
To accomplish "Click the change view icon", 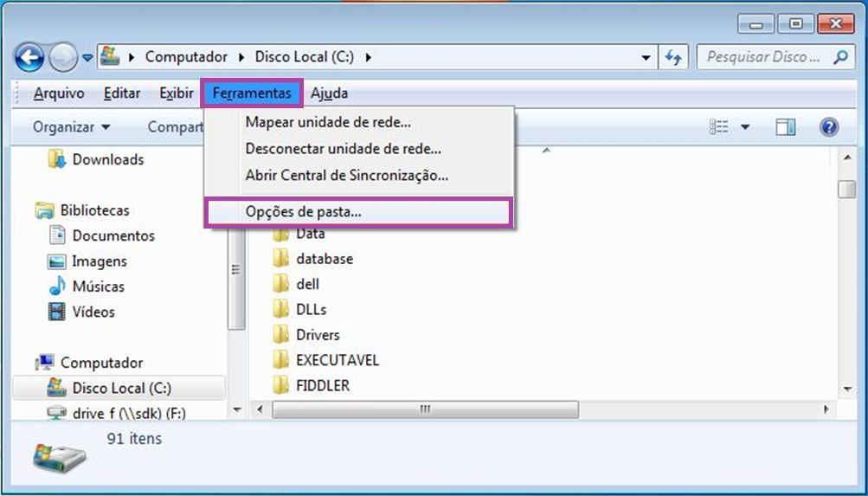I will tap(718, 127).
